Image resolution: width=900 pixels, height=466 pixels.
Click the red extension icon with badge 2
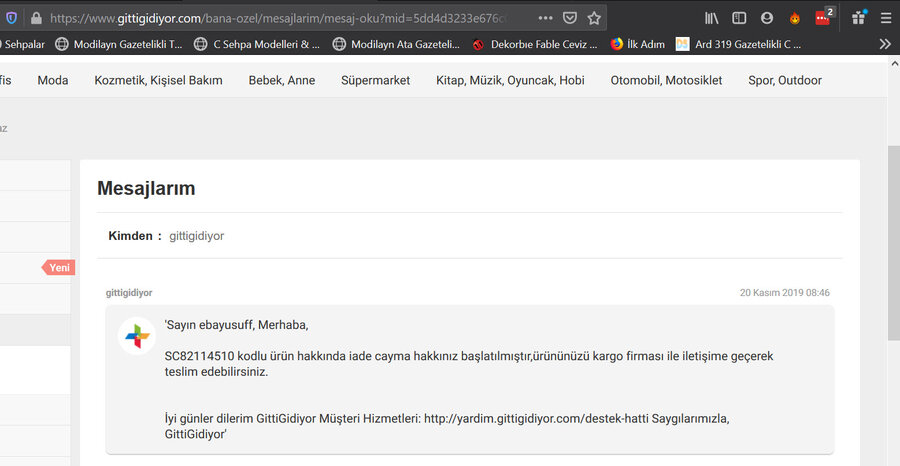point(823,18)
